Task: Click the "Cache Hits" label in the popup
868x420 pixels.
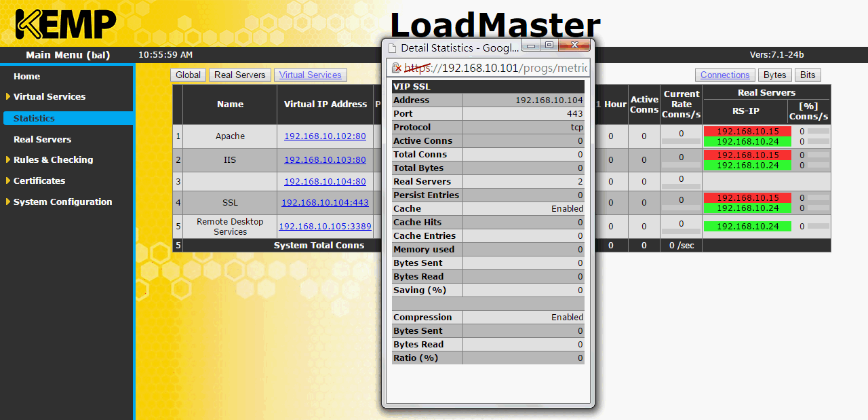Action: coord(418,223)
